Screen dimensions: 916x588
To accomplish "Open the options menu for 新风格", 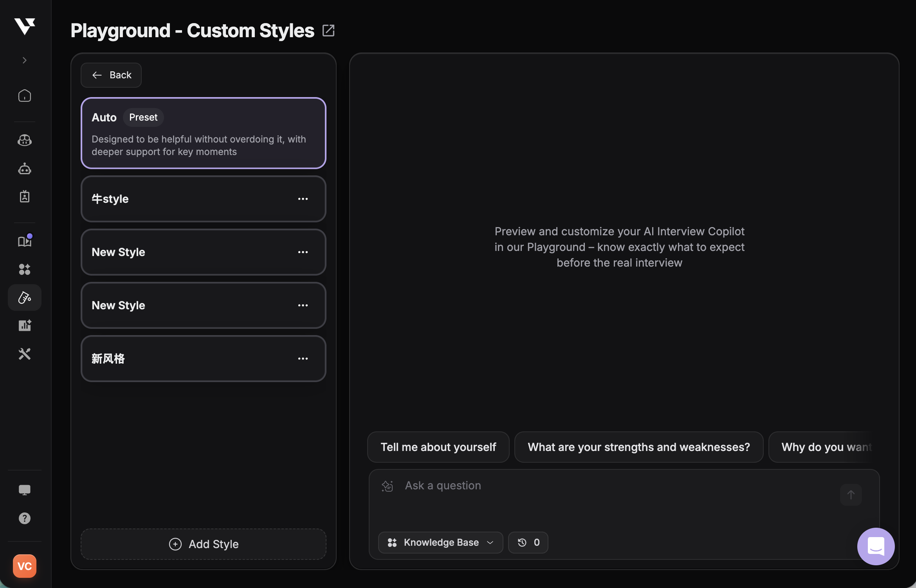I will point(303,359).
